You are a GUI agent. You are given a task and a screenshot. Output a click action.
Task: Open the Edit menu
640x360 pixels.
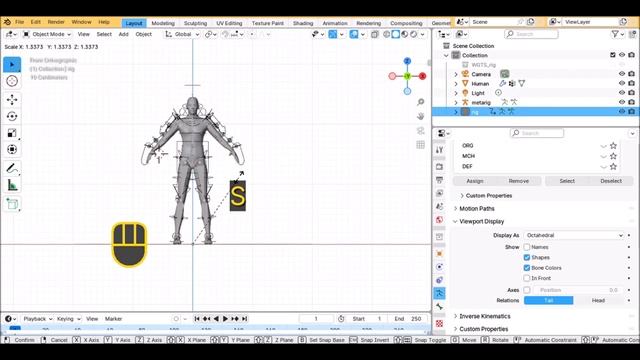pos(36,22)
